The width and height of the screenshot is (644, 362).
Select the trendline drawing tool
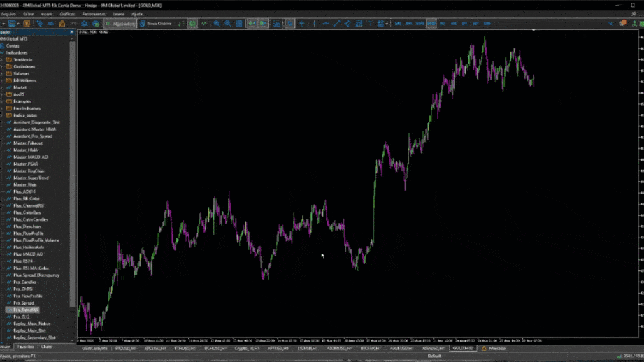[337, 24]
